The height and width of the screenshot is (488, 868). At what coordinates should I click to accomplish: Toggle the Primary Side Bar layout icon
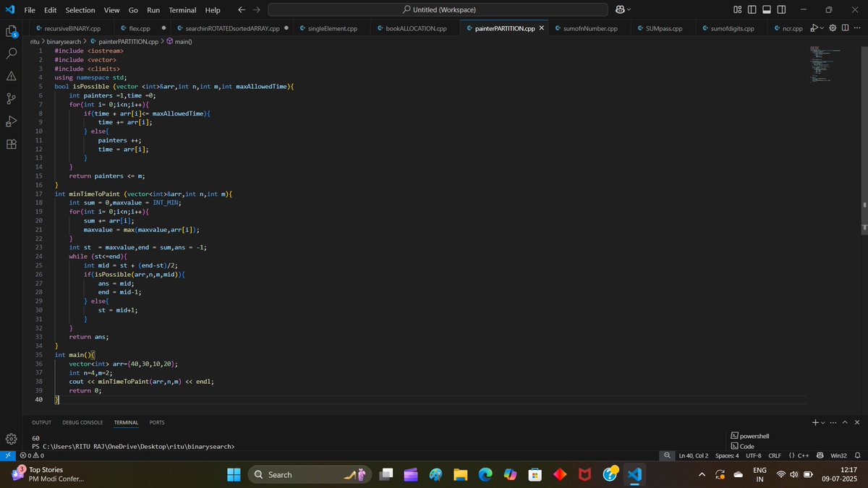pos(752,10)
